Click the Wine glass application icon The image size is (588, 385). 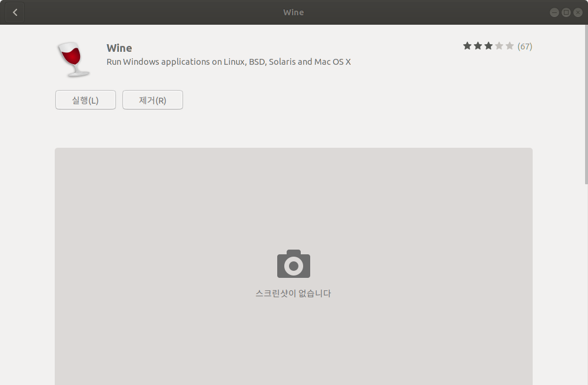click(x=74, y=59)
